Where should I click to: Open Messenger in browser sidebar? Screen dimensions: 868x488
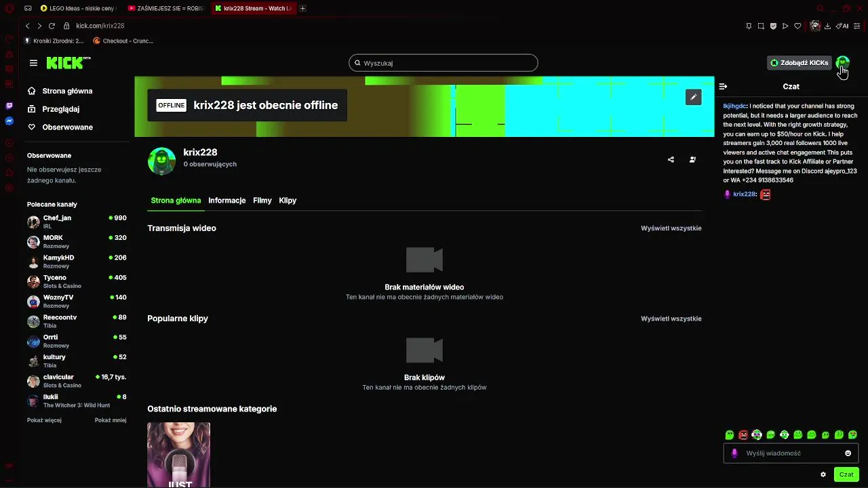[x=9, y=121]
